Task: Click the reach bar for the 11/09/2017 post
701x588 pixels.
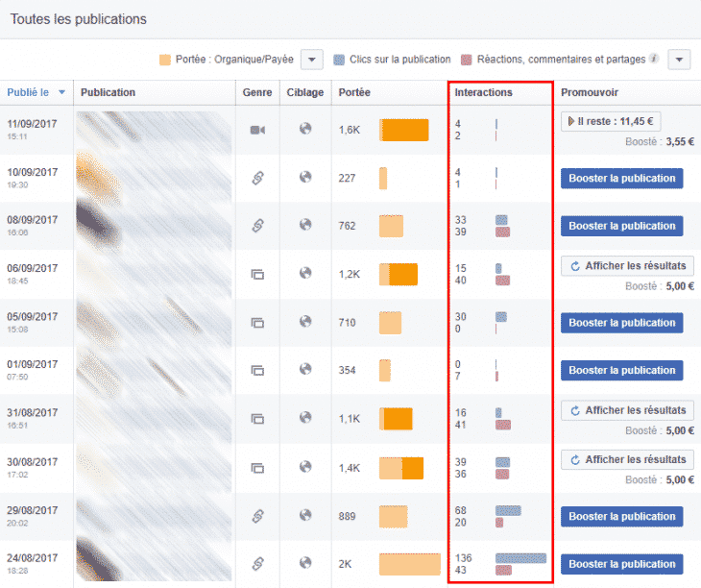Action: point(403,130)
